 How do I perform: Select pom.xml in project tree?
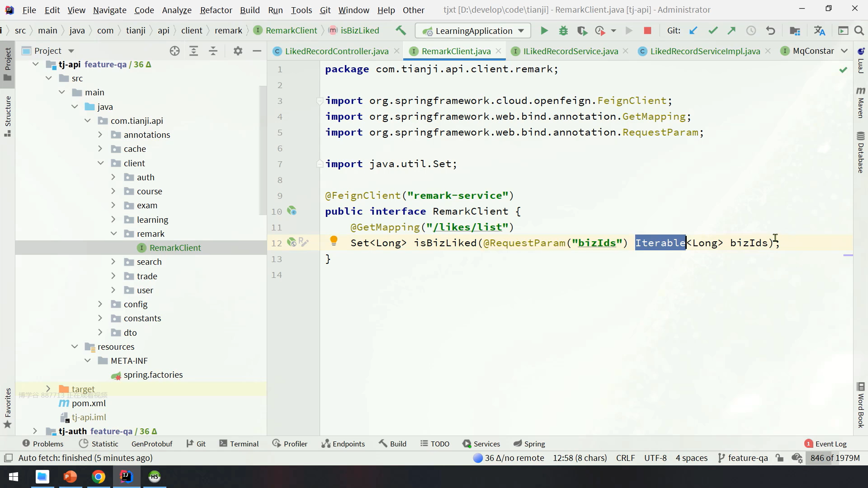click(89, 403)
